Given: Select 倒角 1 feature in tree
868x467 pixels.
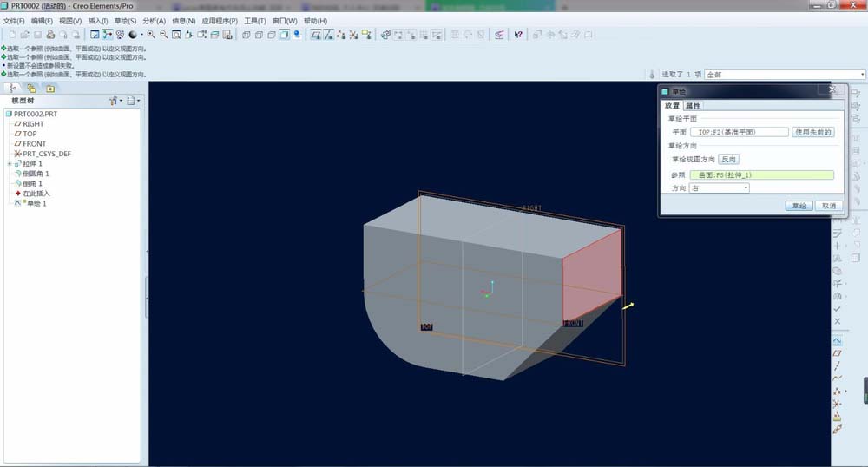Looking at the screenshot, I should (x=32, y=183).
